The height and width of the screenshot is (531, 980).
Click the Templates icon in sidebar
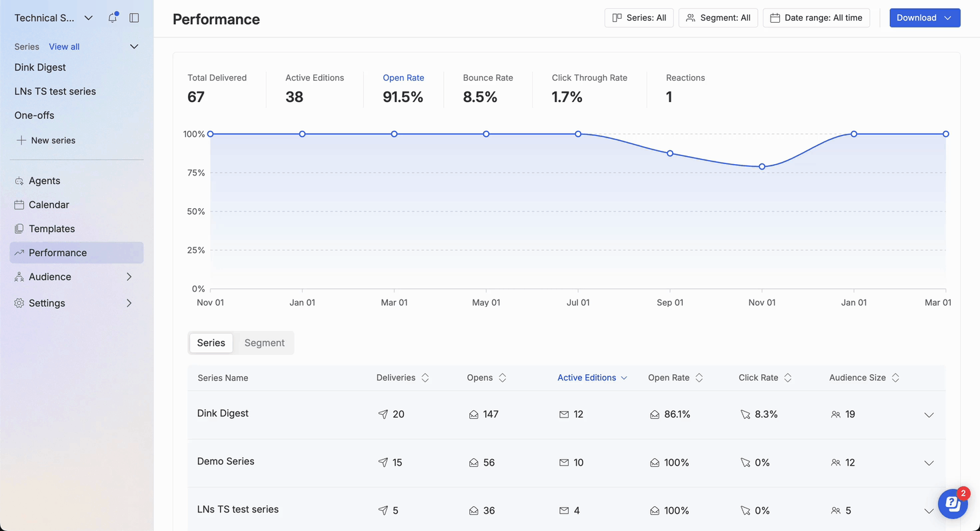tap(19, 229)
